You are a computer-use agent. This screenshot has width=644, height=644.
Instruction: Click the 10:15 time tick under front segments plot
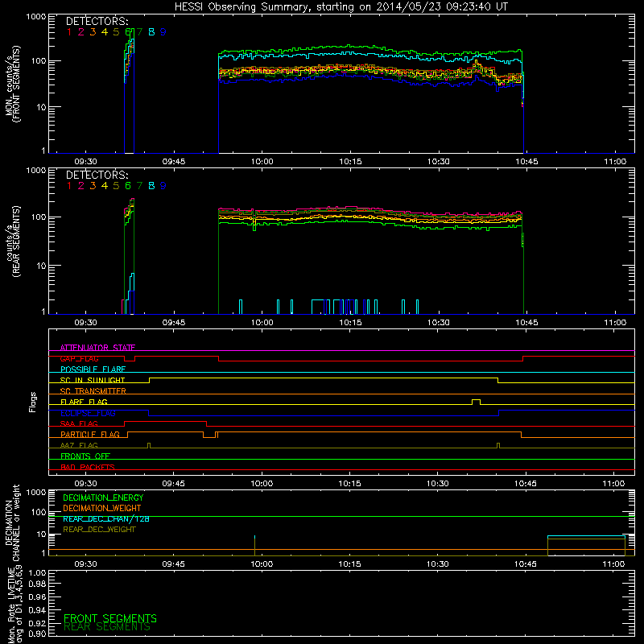(350, 162)
